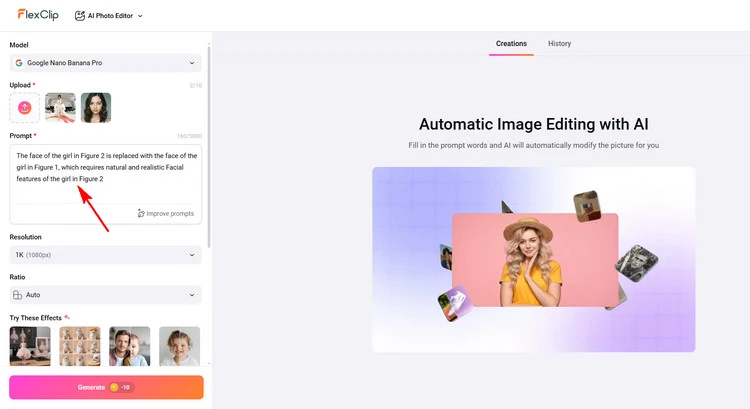
Task: Click the pink upload image icon
Action: coord(25,108)
